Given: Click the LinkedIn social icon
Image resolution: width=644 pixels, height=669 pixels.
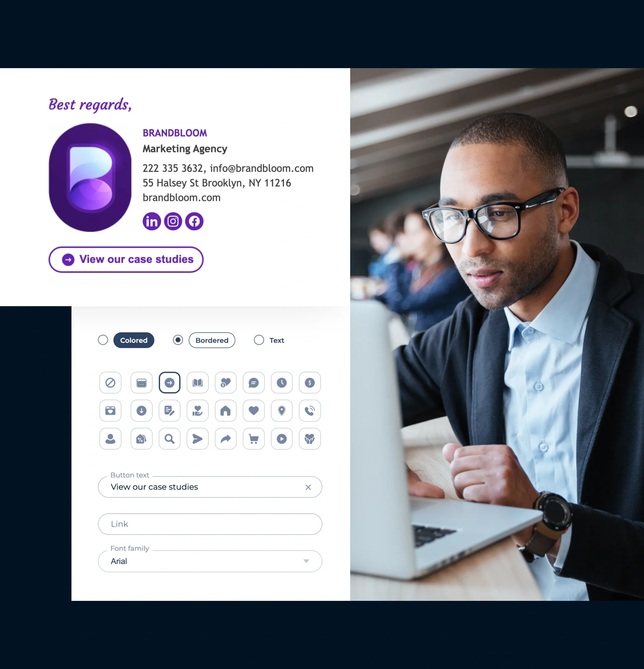Looking at the screenshot, I should pos(150,221).
